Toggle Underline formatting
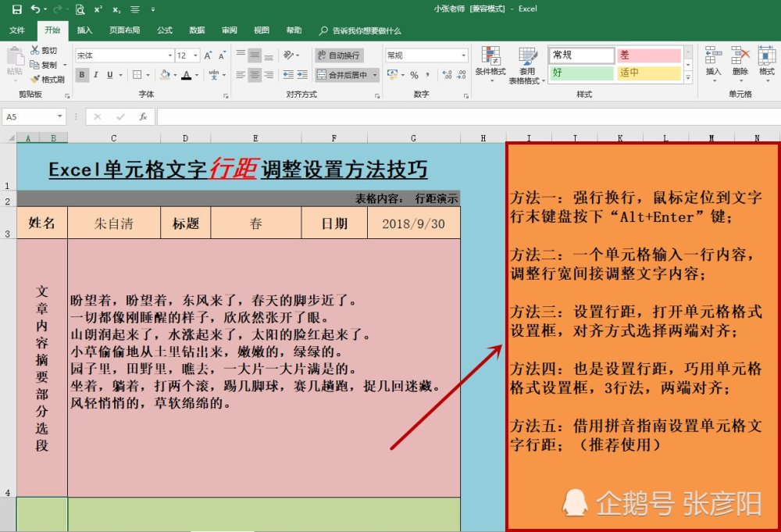This screenshot has width=781, height=532. pos(109,75)
